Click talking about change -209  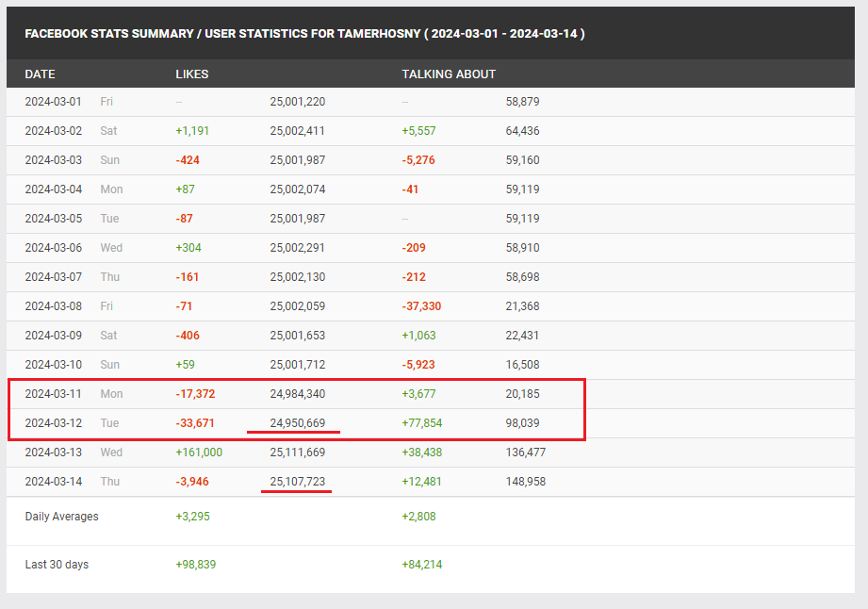point(414,248)
